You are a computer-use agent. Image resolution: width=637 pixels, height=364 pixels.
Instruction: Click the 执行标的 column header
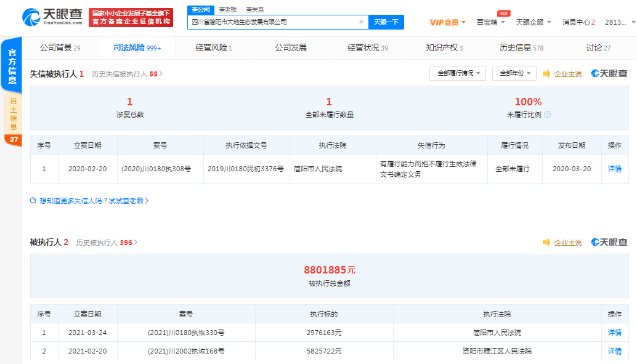tap(324, 314)
